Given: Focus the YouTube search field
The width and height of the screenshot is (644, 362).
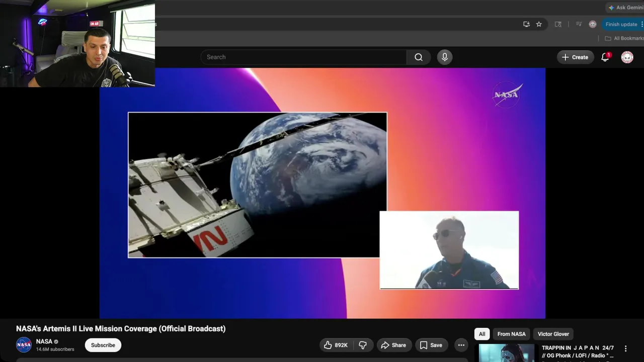Looking at the screenshot, I should (x=303, y=57).
